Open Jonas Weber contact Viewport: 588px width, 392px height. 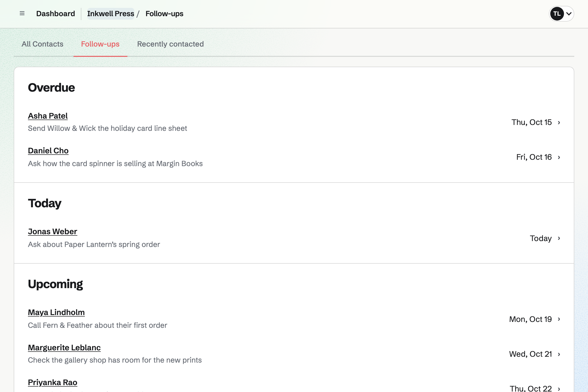pos(52,232)
